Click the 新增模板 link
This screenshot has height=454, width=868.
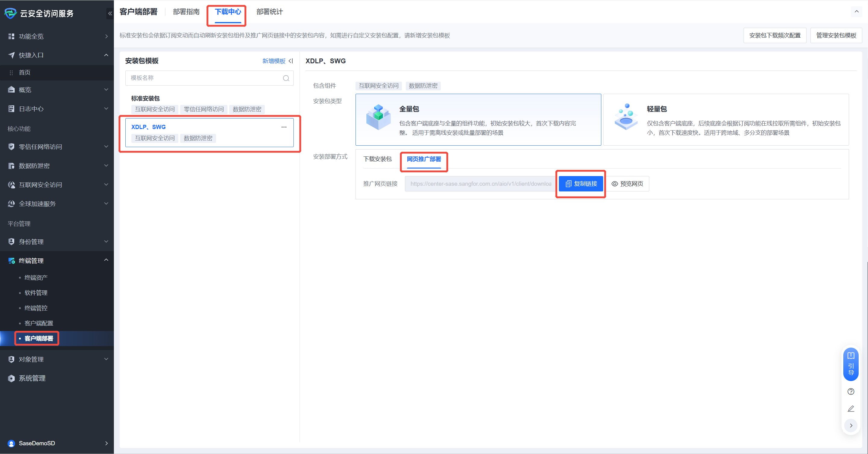click(274, 61)
